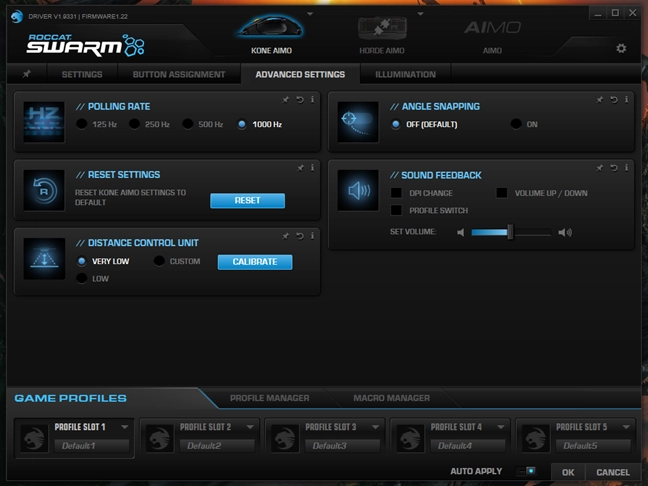648x486 pixels.
Task: Click the Profile Slot 3 Roccat icon
Action: point(285,438)
